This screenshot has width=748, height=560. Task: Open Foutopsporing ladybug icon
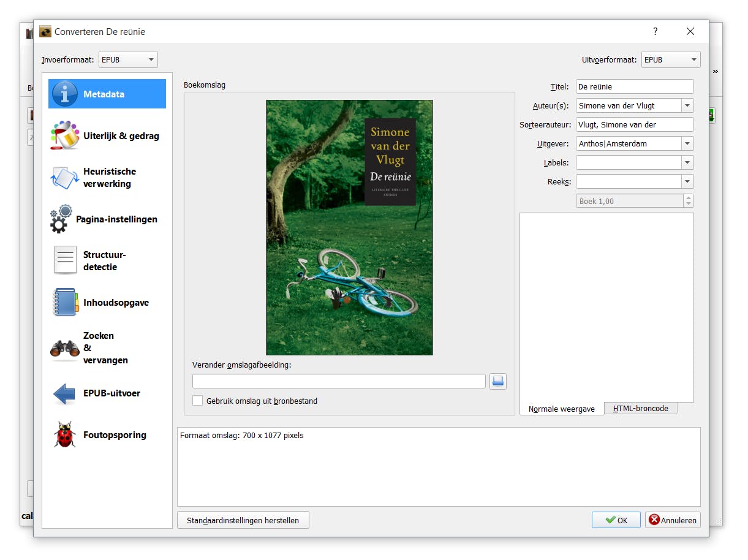tap(65, 435)
